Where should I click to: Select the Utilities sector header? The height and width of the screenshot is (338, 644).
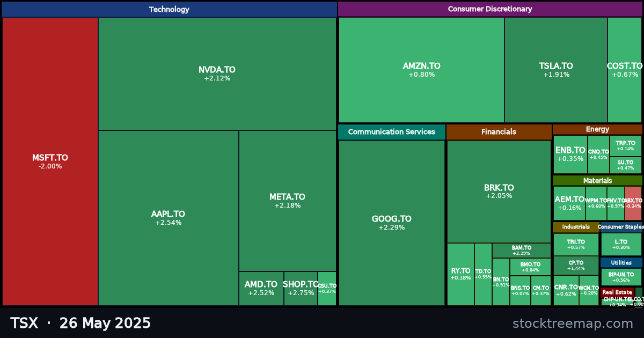621,263
